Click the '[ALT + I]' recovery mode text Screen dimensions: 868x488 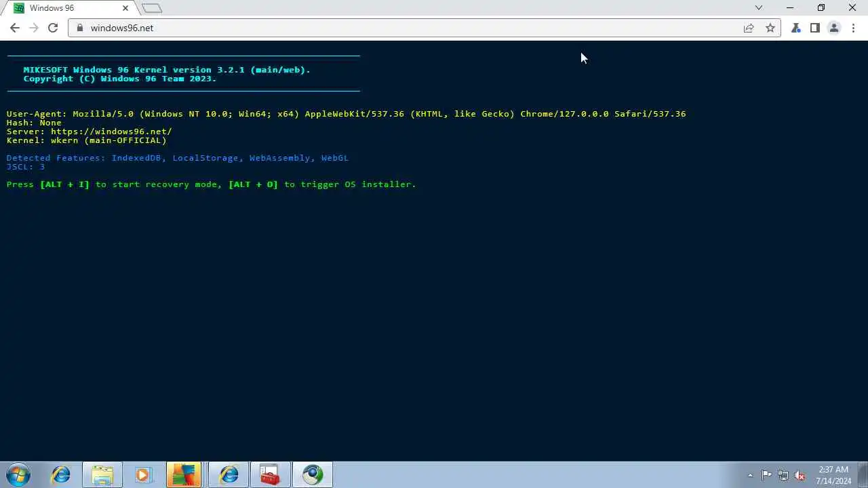click(x=64, y=184)
